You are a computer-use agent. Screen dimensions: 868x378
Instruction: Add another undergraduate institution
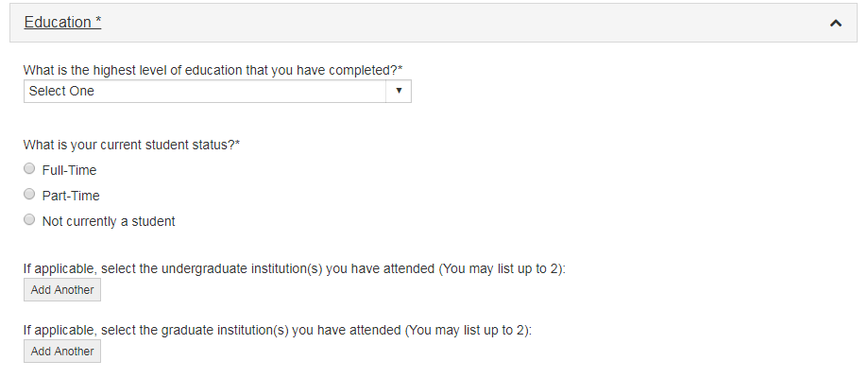pos(62,290)
